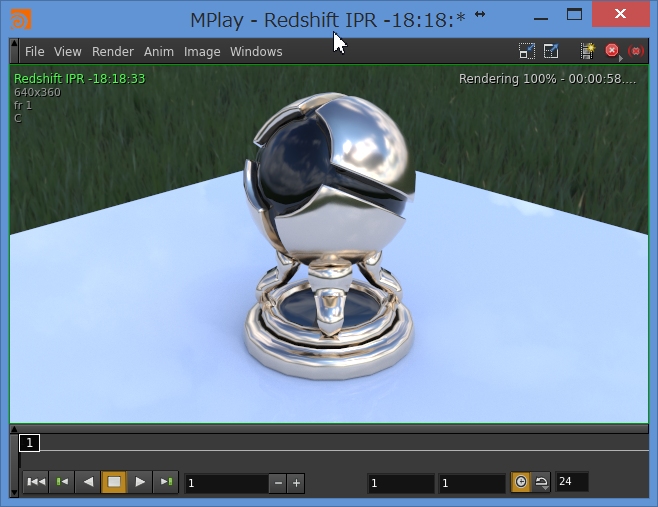Click the frames per second field showing 24
Image resolution: width=658 pixels, height=507 pixels.
click(572, 481)
